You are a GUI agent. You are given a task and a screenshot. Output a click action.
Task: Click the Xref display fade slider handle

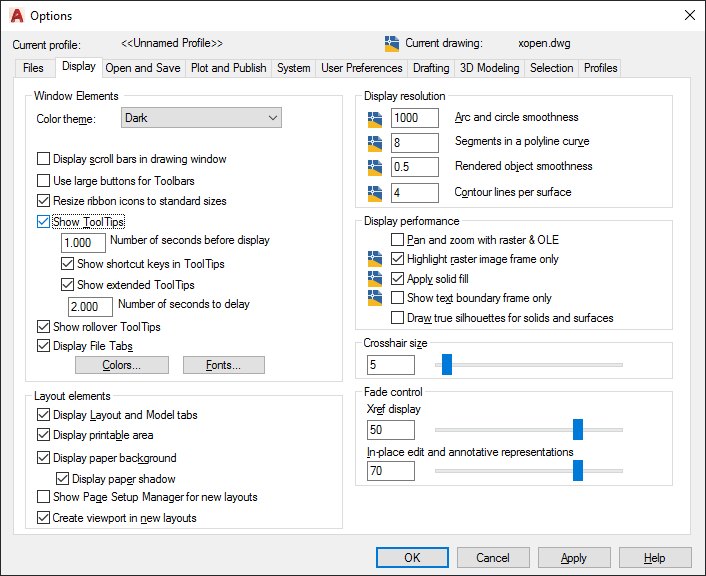pos(578,430)
